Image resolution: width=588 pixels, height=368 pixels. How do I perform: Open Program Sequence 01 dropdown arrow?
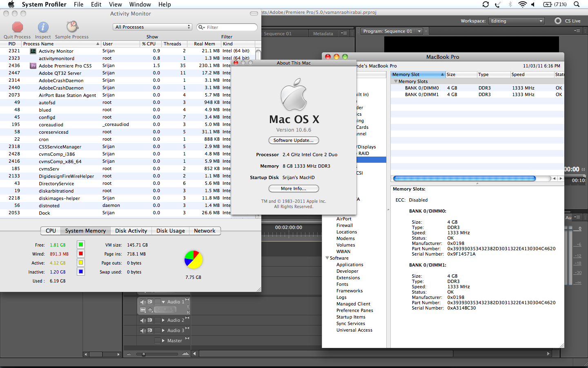[419, 31]
